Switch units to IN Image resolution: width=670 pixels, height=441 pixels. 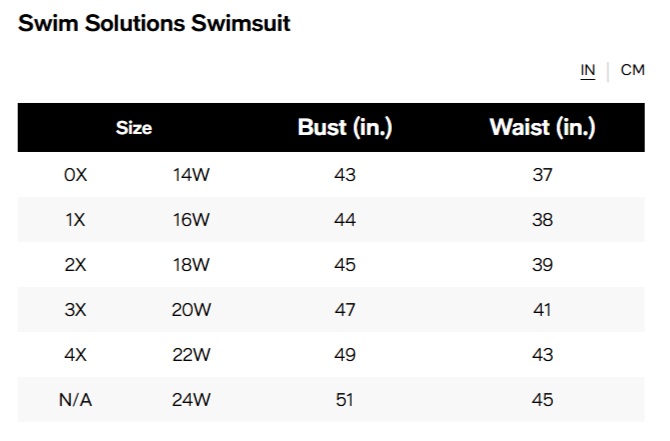click(x=588, y=70)
